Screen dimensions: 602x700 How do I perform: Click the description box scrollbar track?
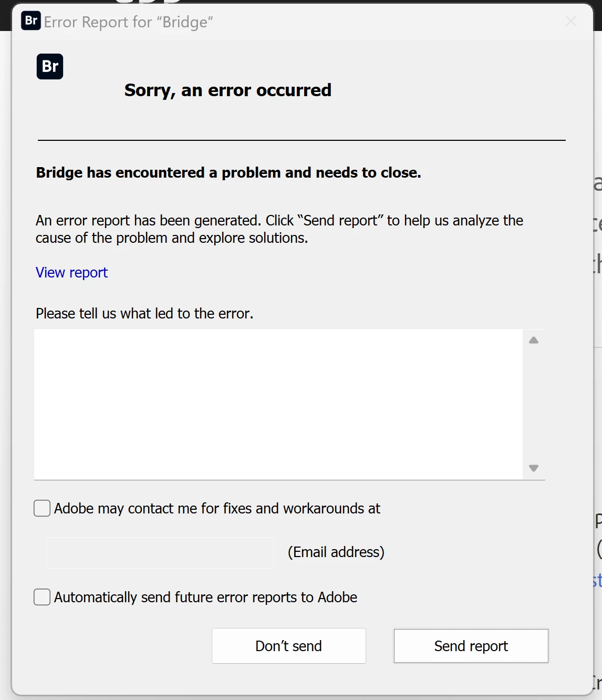pyautogui.click(x=534, y=404)
